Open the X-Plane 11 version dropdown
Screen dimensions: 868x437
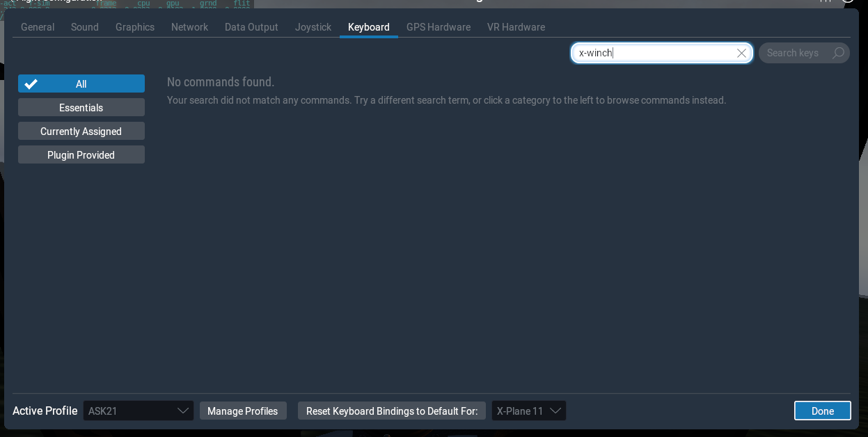tap(528, 411)
